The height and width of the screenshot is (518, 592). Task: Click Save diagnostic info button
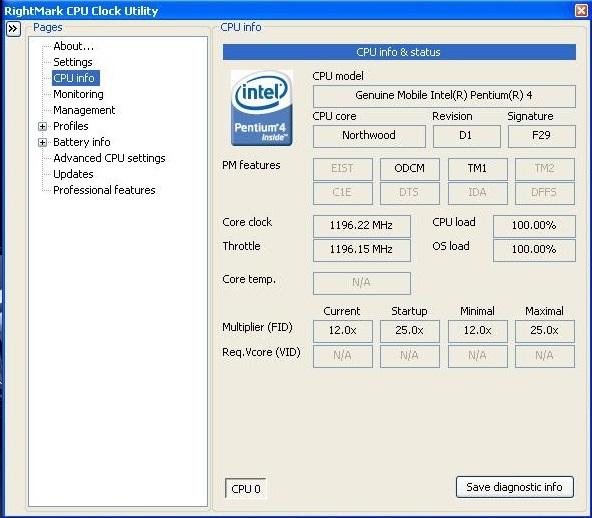tap(515, 487)
